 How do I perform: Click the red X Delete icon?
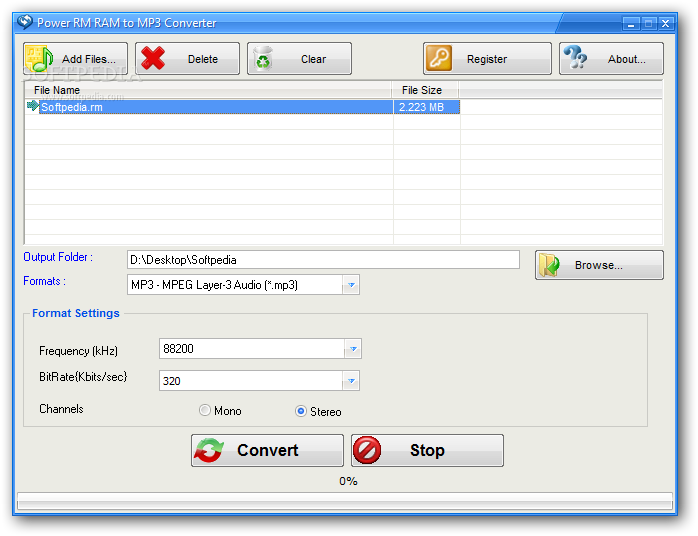click(x=153, y=59)
